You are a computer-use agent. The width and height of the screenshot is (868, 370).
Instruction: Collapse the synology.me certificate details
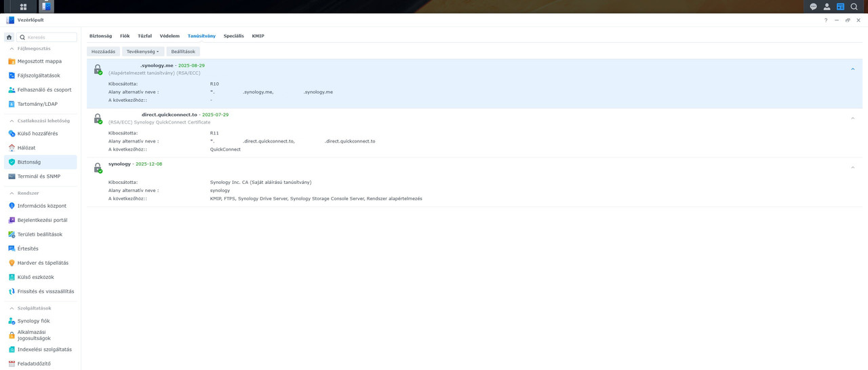852,69
